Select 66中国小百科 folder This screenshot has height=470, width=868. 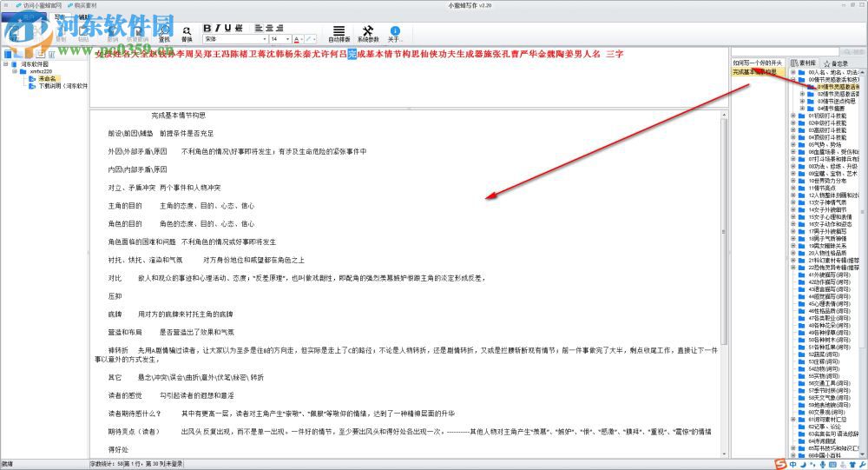(825, 455)
